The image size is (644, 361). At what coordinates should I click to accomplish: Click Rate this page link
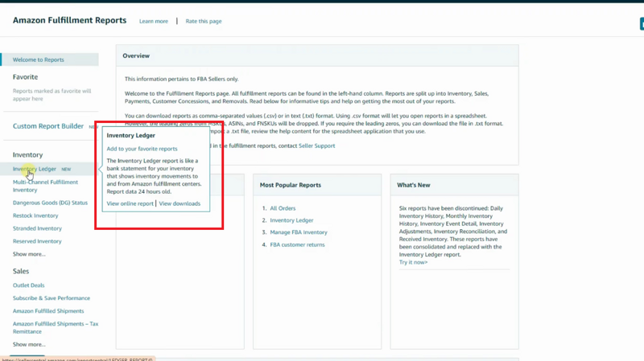(x=204, y=22)
